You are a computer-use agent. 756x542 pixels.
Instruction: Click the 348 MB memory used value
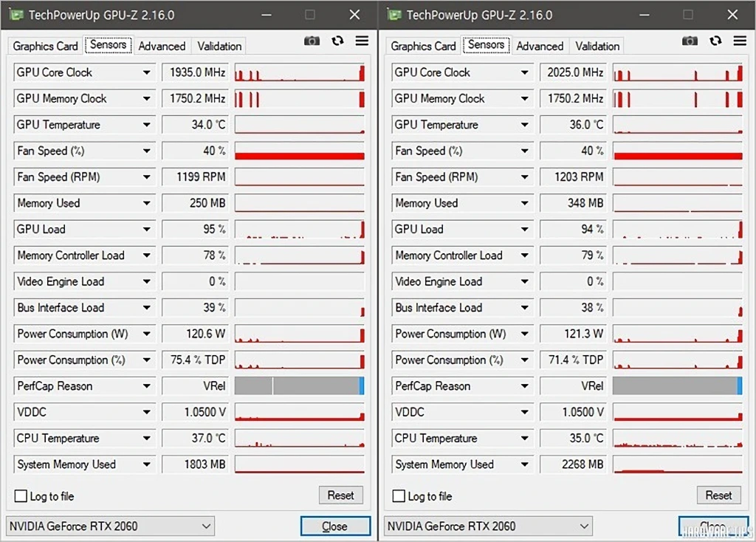click(x=573, y=203)
